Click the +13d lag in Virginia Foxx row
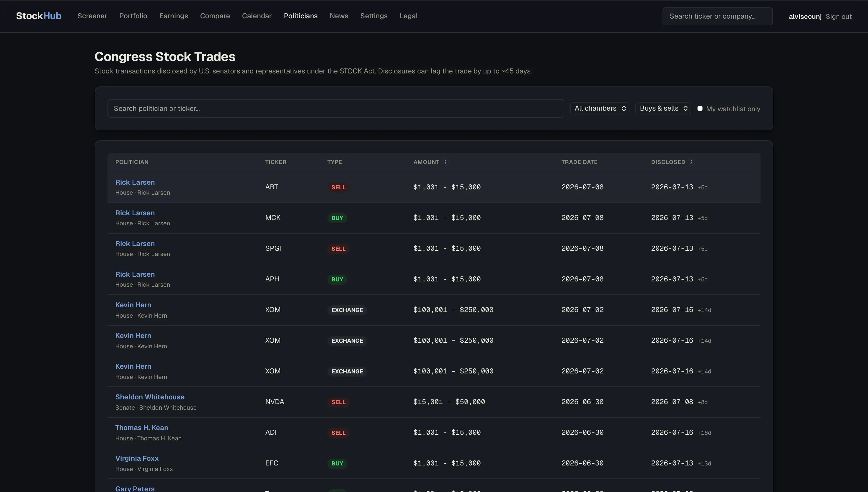 704,464
